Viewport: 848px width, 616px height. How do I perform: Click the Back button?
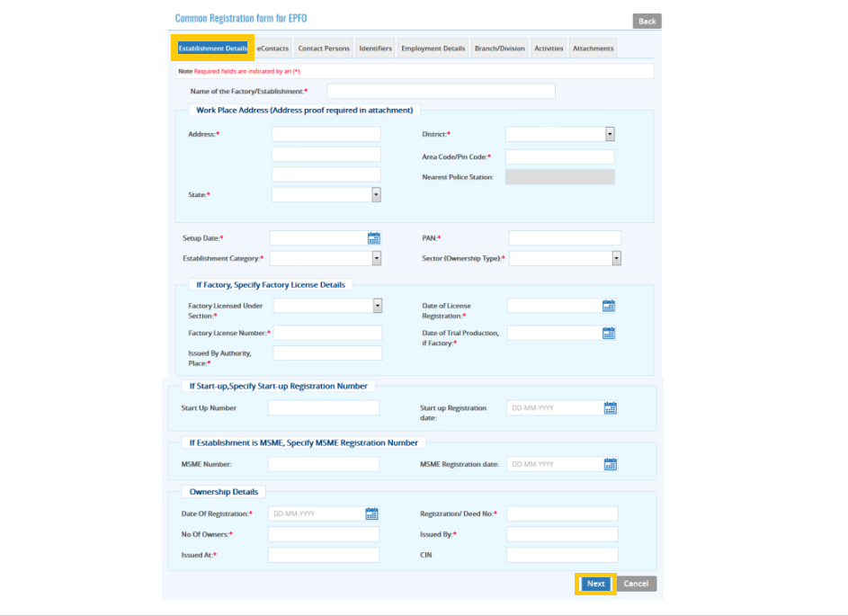pos(647,22)
